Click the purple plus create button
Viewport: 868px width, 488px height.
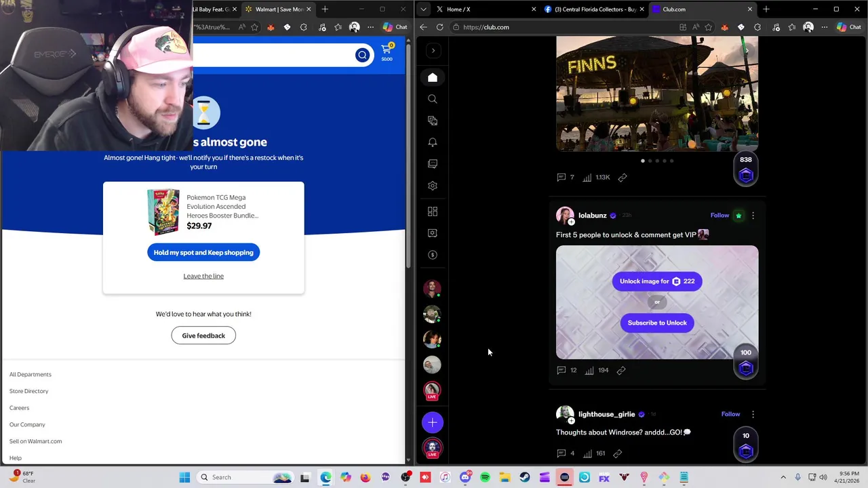(x=433, y=423)
